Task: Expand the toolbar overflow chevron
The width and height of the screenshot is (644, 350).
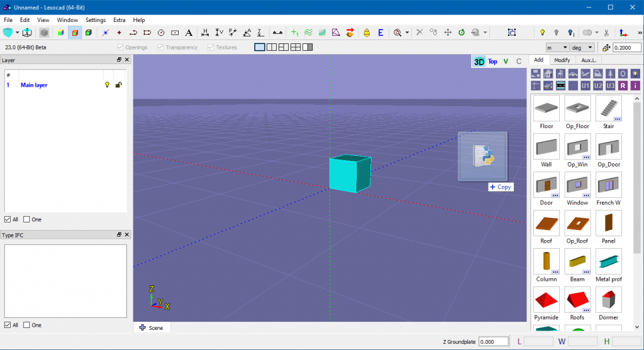Action: pos(640,33)
